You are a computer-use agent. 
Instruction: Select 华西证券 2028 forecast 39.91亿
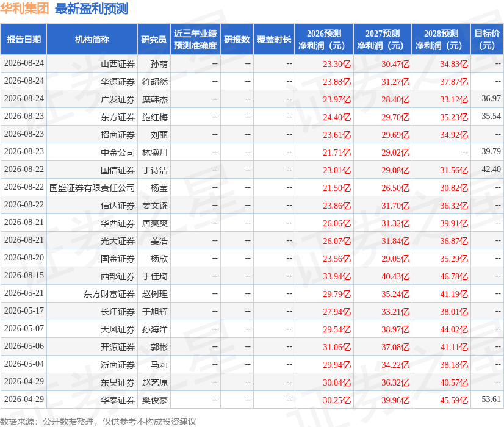click(454, 223)
